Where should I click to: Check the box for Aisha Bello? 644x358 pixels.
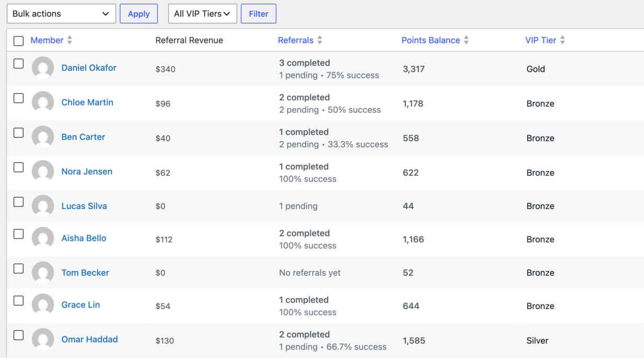tap(18, 234)
